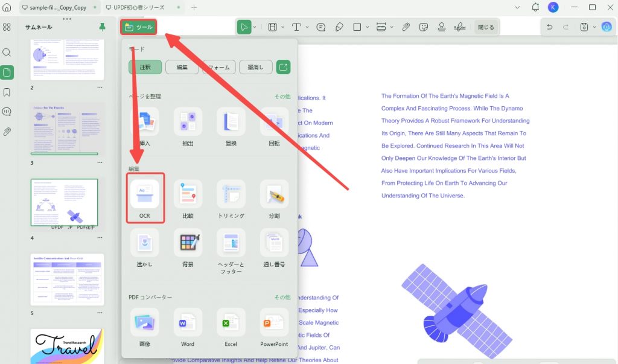Select the Travel cover page thumbnail
This screenshot has height=364, width=618.
67,346
